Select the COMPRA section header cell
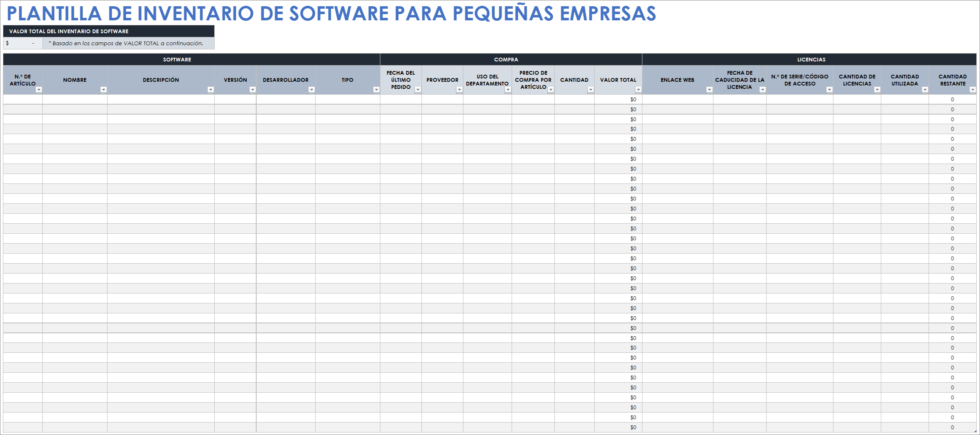The height and width of the screenshot is (435, 980). pyautogui.click(x=511, y=59)
